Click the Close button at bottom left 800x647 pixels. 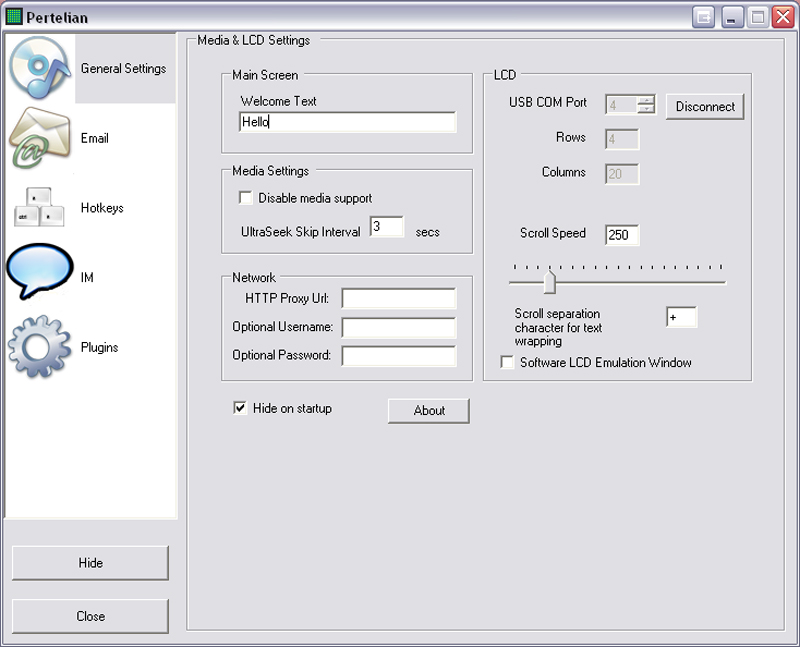pos(90,616)
